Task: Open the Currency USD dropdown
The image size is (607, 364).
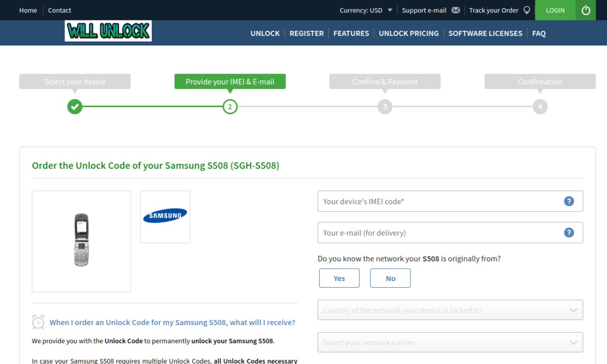Action: coord(366,10)
